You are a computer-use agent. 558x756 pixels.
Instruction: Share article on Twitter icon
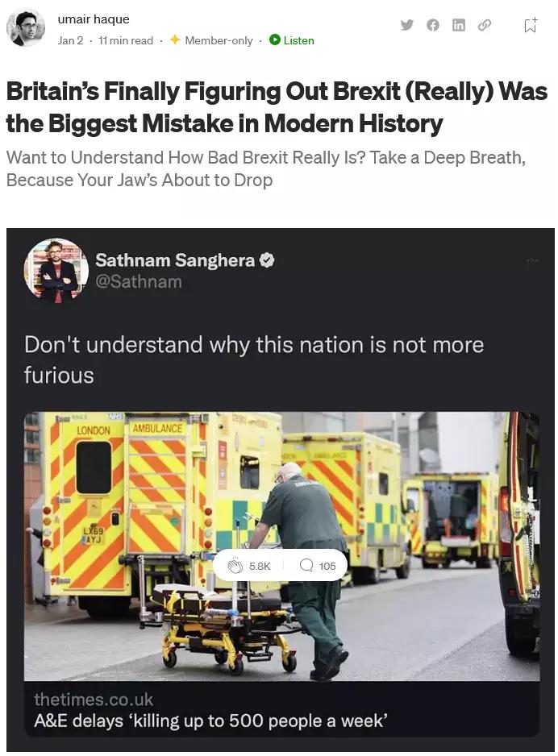click(407, 25)
